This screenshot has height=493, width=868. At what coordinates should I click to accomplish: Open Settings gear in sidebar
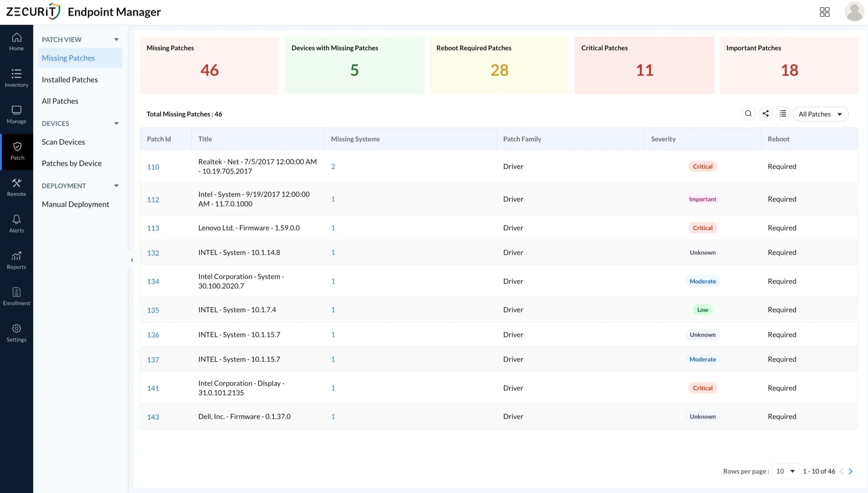[16, 333]
